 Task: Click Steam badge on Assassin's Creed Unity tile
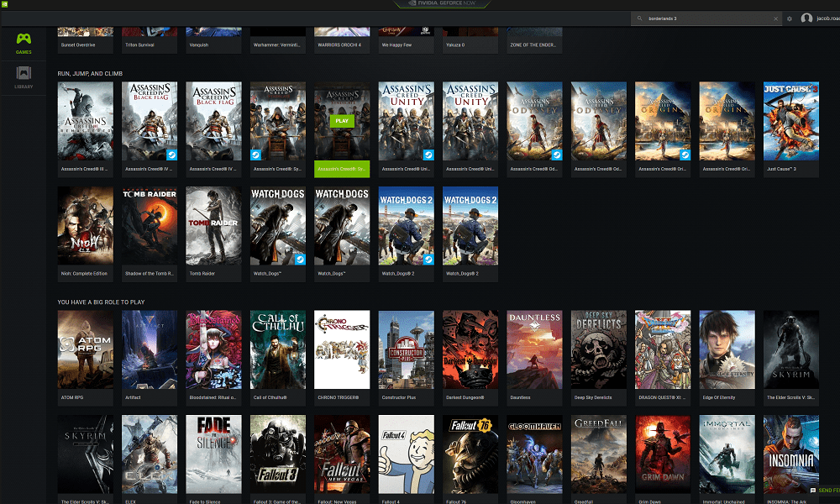point(428,155)
